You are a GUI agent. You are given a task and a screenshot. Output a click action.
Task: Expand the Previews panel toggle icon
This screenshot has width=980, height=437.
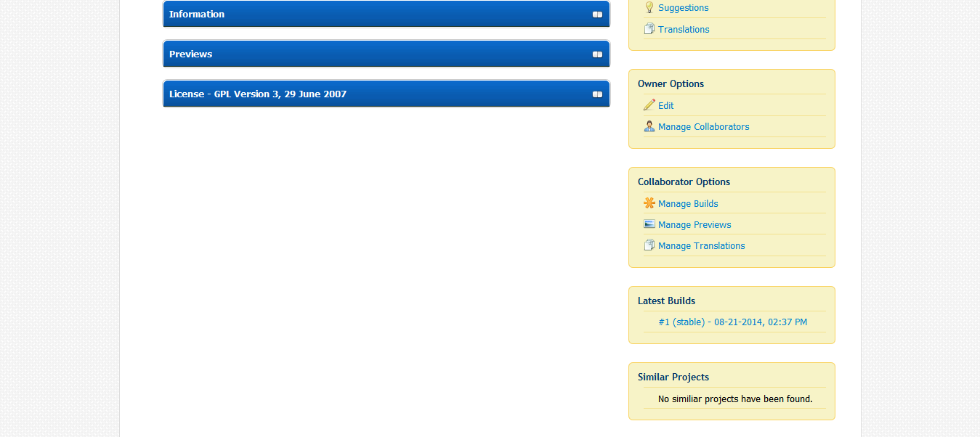597,54
